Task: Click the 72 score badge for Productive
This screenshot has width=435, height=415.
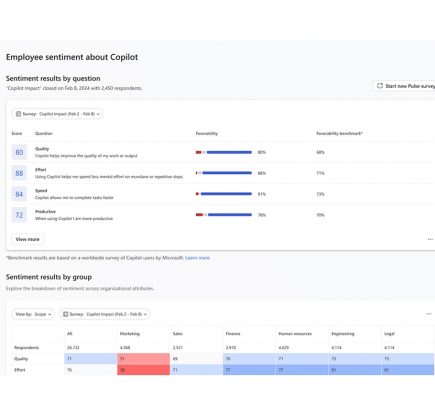Action: [19, 215]
